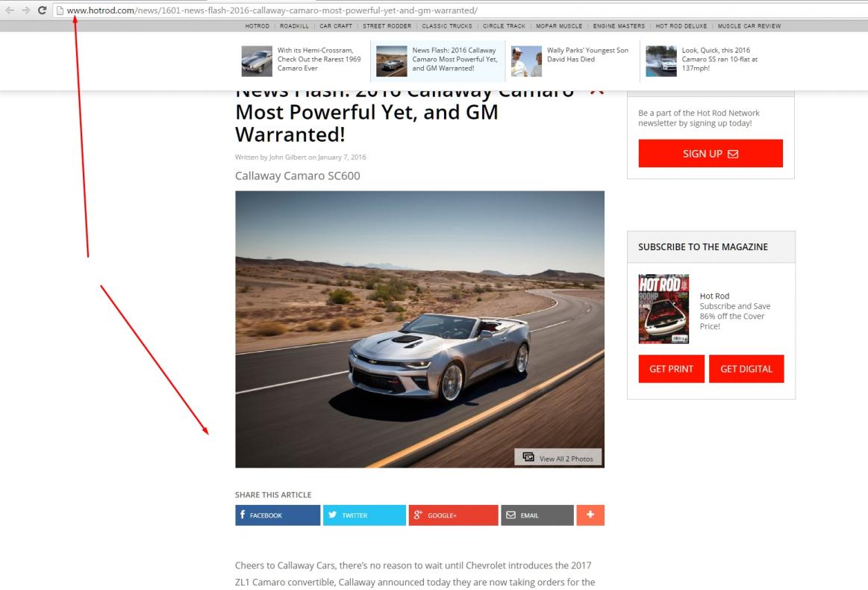Click the 'SHARE THIS ARTICLE' label
Viewport: 868px width, 590px height.
pyautogui.click(x=273, y=494)
